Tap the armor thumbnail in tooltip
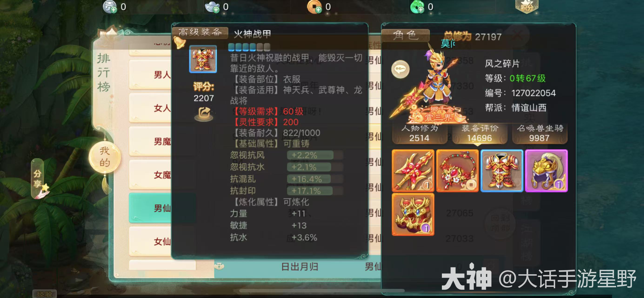644x298 pixels. coord(203,59)
